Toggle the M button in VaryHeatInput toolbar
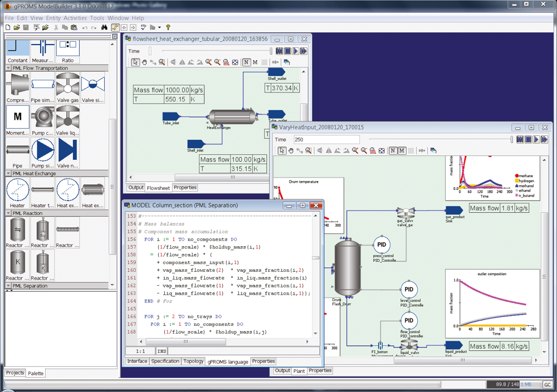 click(402, 150)
